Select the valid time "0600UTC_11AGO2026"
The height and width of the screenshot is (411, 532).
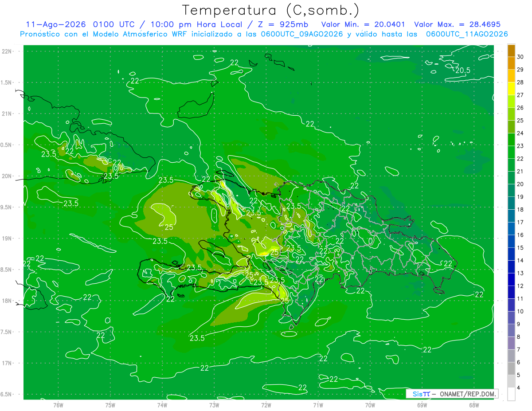[x=467, y=34]
